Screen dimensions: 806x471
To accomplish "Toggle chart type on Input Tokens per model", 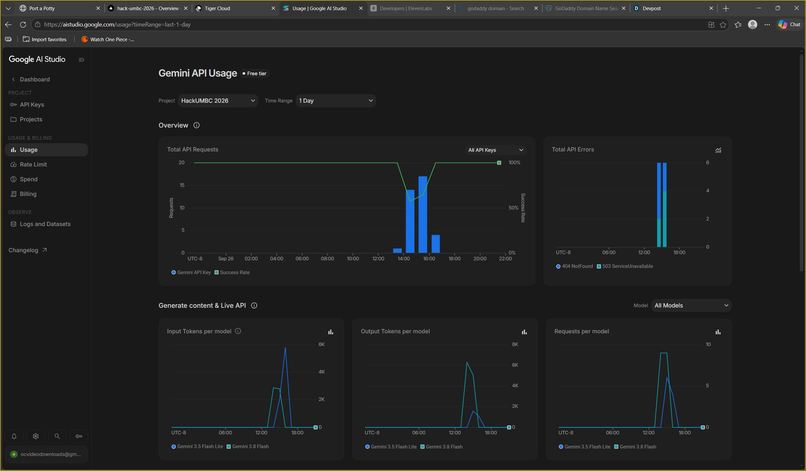I will point(331,332).
